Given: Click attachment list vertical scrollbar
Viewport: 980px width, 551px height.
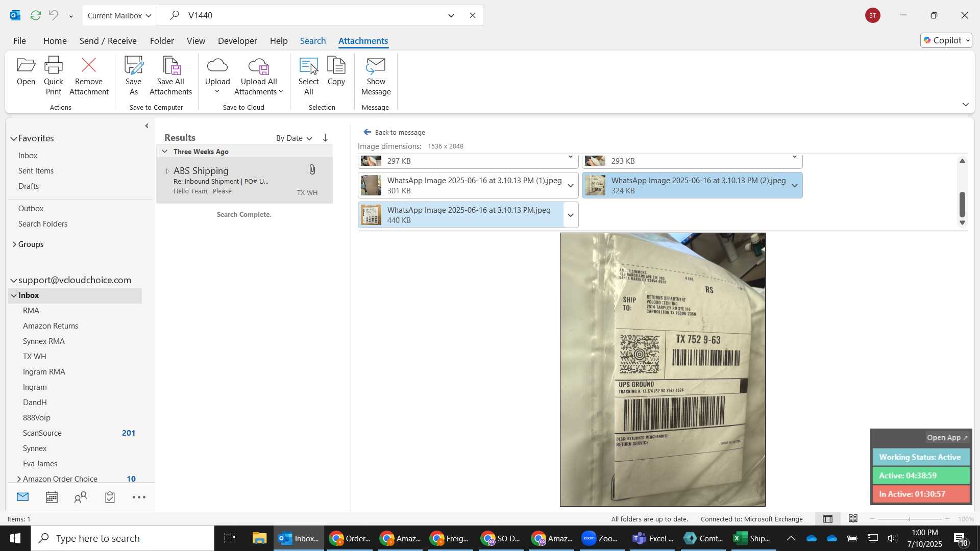Looking at the screenshot, I should click(962, 204).
